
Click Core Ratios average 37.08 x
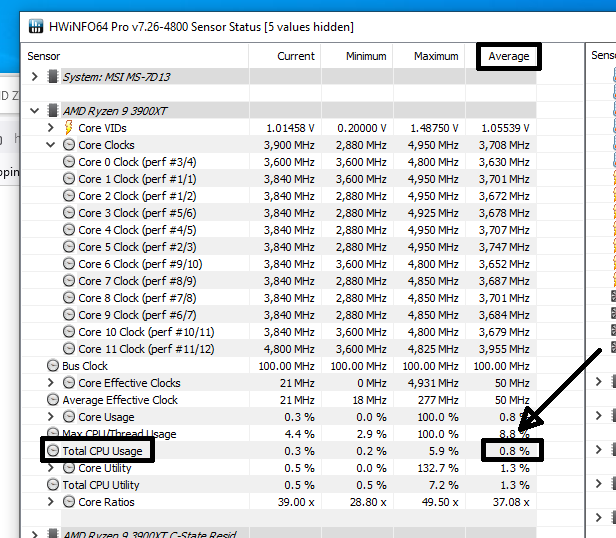click(x=511, y=502)
